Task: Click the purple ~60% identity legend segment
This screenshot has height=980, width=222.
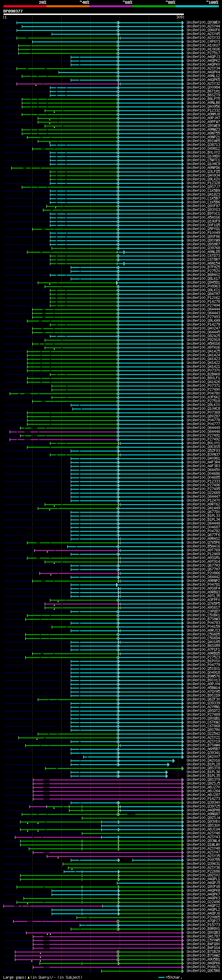Action: (x=111, y=6)
